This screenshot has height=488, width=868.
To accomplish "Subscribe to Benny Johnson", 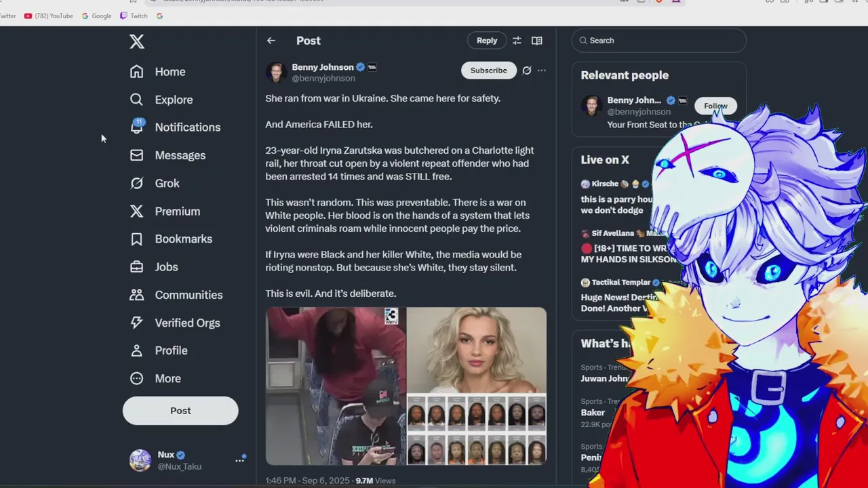I will point(489,70).
